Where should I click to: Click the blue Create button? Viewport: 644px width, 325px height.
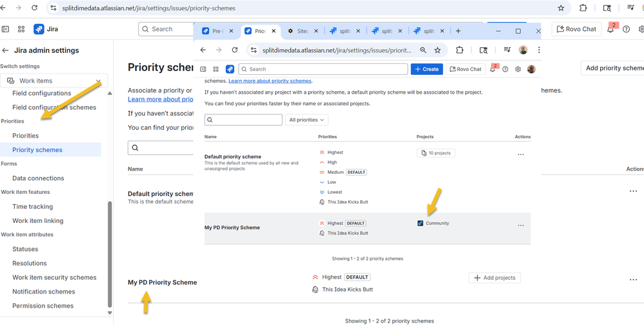[427, 69]
